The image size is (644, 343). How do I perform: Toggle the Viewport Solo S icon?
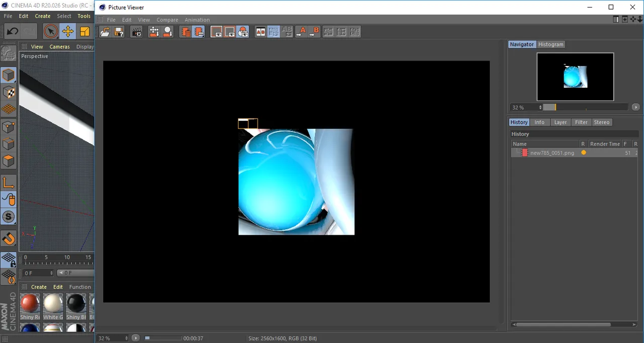[9, 217]
